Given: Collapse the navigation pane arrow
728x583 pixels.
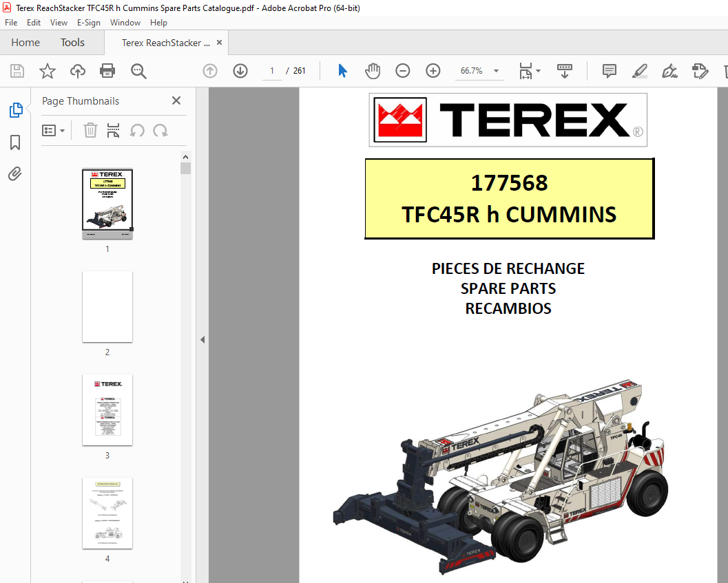Looking at the screenshot, I should [x=202, y=340].
